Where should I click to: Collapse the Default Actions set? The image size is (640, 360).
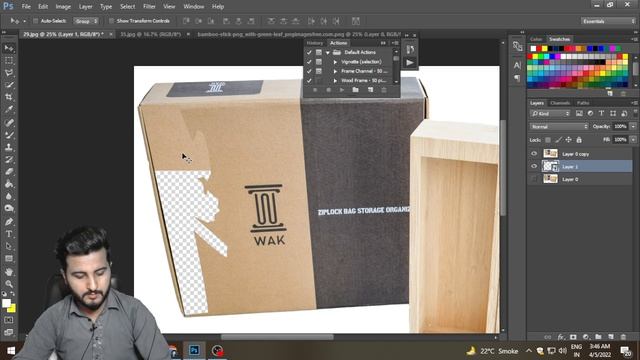coord(328,53)
